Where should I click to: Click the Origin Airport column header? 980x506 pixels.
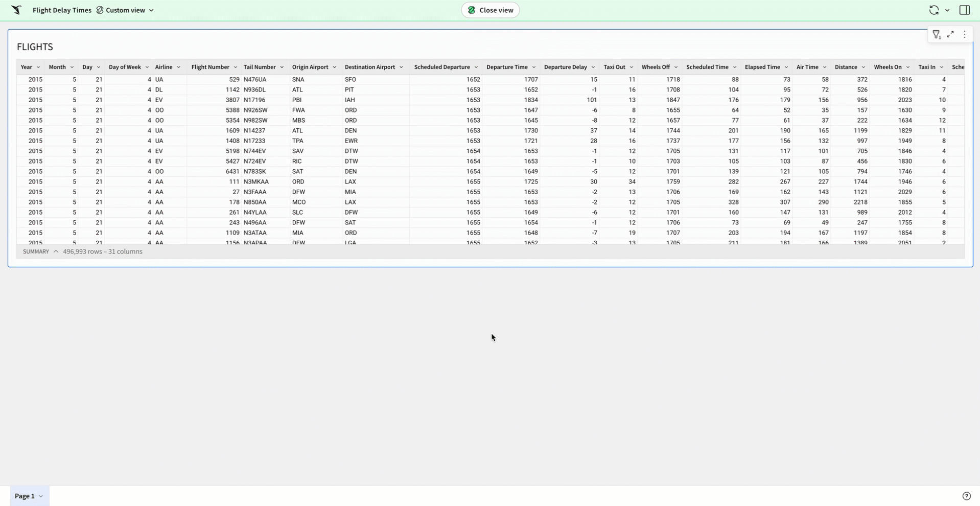(x=310, y=67)
